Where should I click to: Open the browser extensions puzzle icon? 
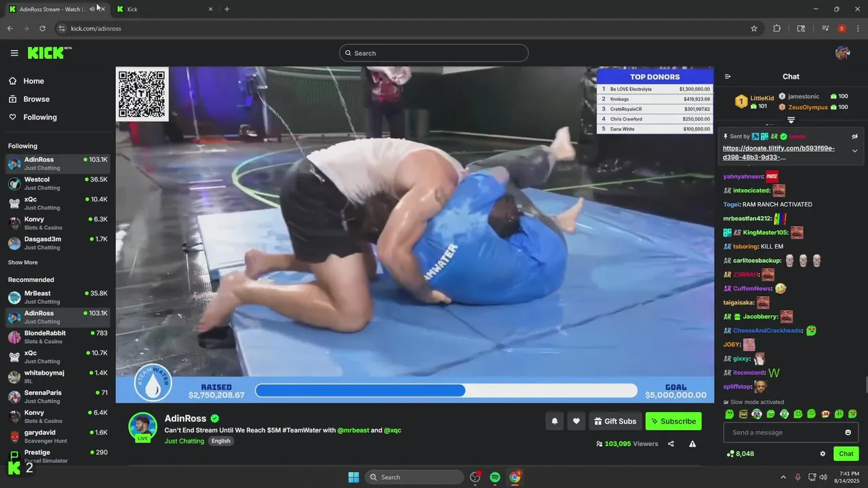(x=777, y=28)
